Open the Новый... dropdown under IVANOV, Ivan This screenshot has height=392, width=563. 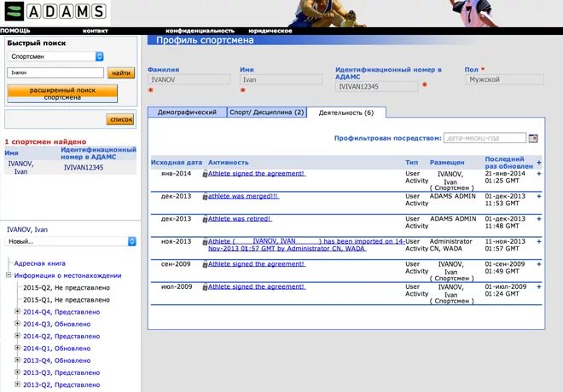(71, 241)
